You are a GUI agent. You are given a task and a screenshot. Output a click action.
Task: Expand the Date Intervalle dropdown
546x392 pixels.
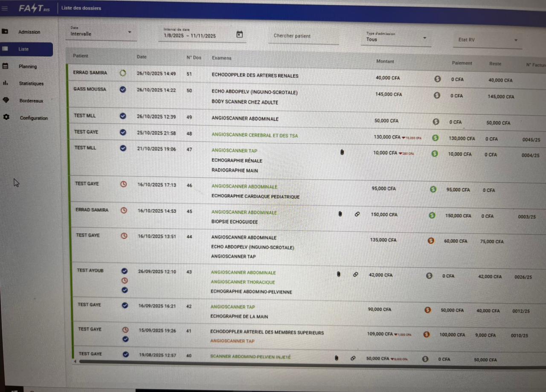(x=129, y=32)
